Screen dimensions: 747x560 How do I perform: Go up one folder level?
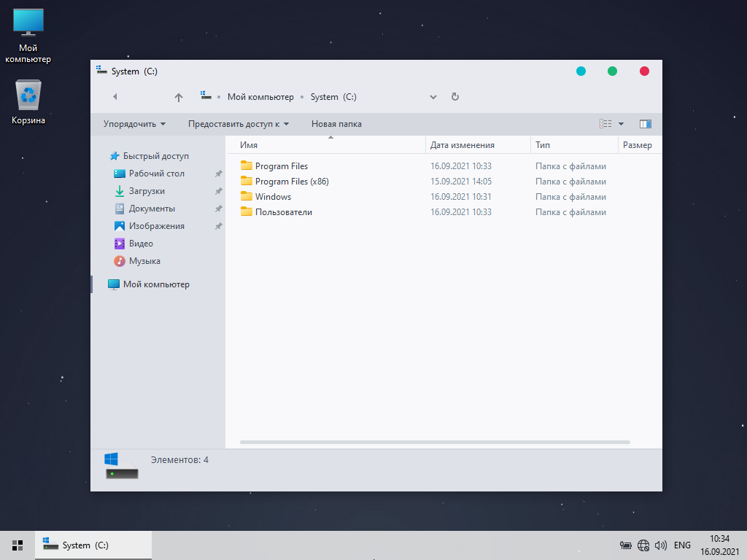click(x=179, y=97)
